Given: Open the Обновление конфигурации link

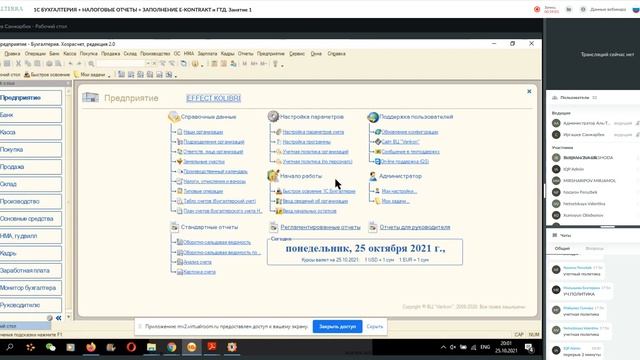Looking at the screenshot, I should [x=410, y=132].
